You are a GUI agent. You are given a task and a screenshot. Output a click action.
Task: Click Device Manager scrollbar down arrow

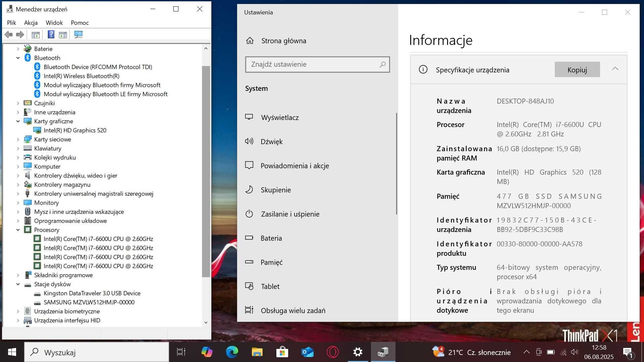(x=206, y=322)
